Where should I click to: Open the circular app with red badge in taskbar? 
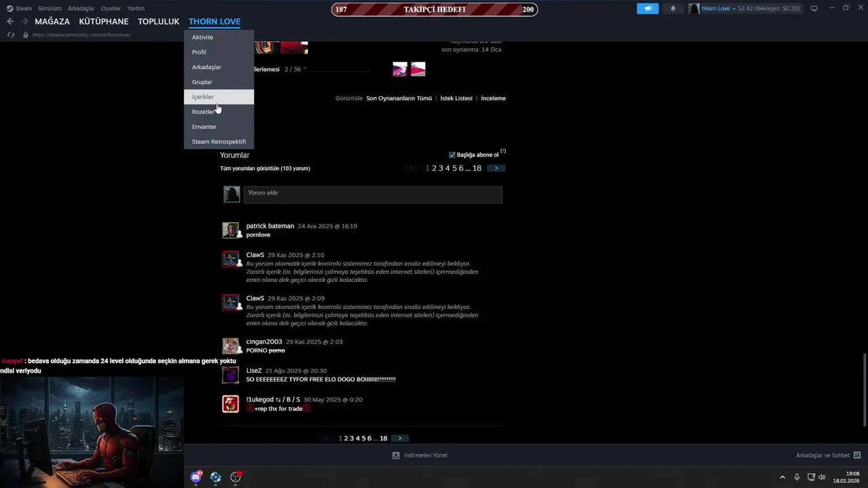pyautogui.click(x=235, y=477)
